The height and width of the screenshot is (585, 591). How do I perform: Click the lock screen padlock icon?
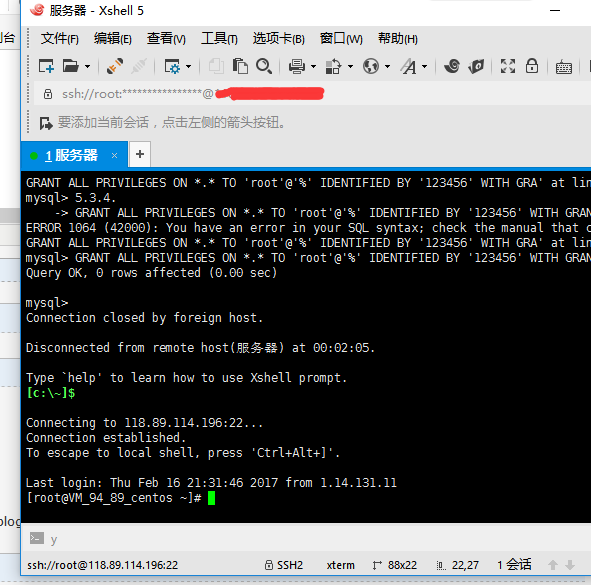pos(532,66)
